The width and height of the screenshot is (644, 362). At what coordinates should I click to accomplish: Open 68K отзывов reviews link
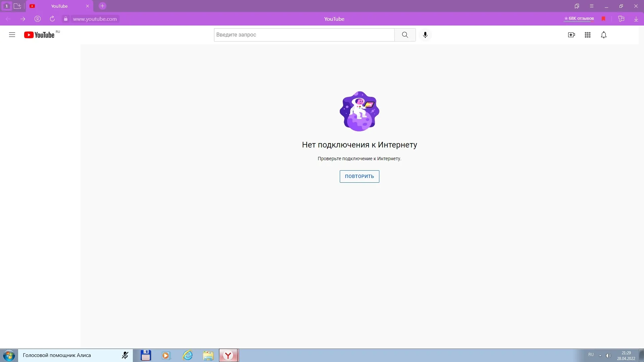tap(579, 18)
